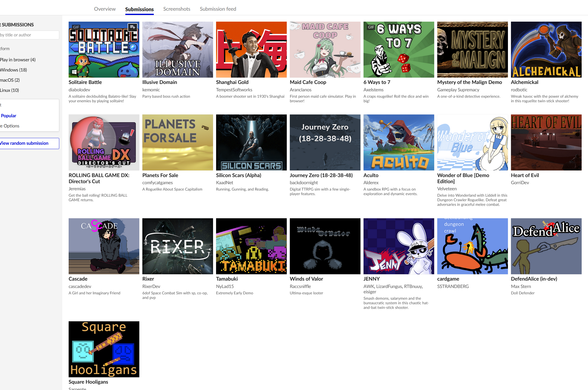
Task: Open the Rixer game cover image
Action: 177,246
